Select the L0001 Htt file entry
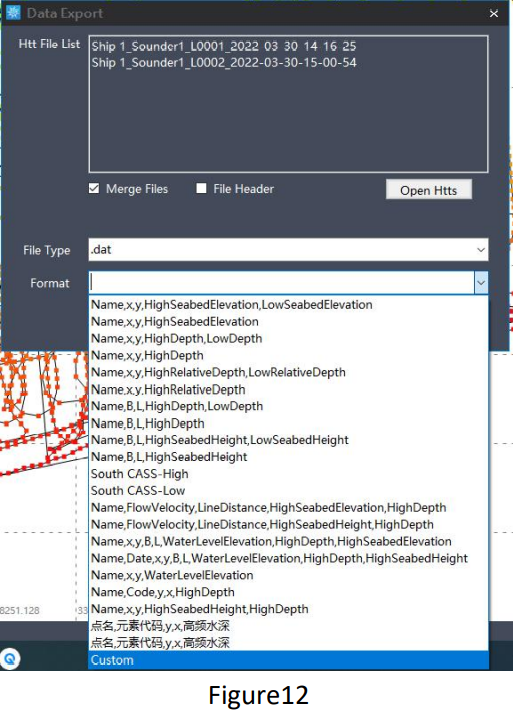 click(224, 46)
